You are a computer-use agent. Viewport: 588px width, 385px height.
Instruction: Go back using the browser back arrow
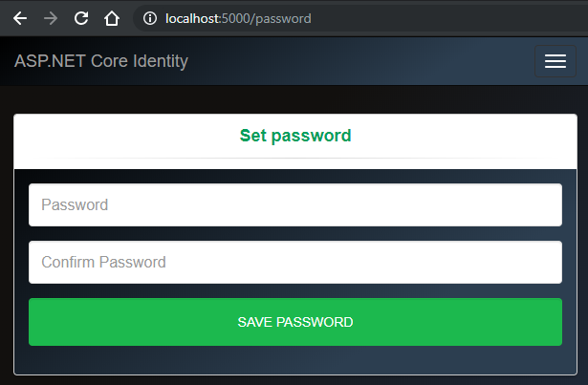[x=20, y=18]
